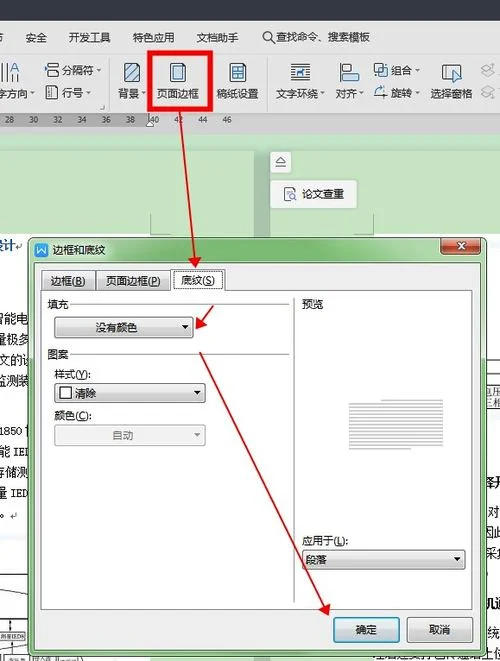Expand the 背景 dropdown arrow

coord(143,93)
